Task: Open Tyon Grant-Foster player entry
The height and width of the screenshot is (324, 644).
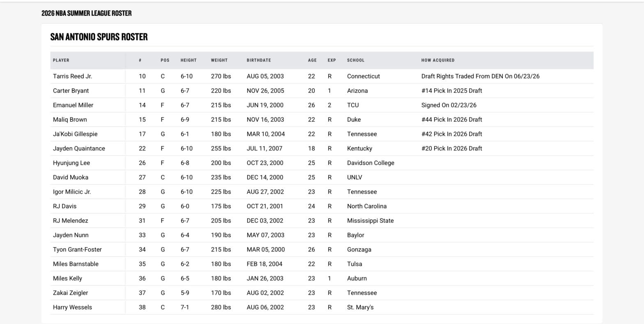Action: 77,249
